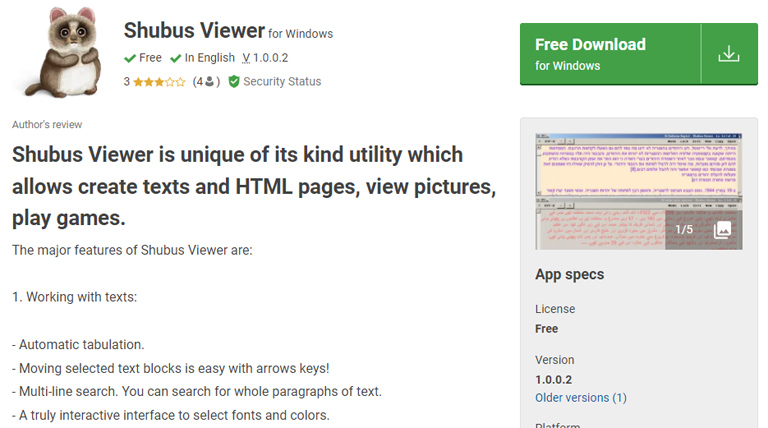The image size is (768, 428).
Task: Click the 'Multi-line search' feature line
Action: tap(196, 391)
